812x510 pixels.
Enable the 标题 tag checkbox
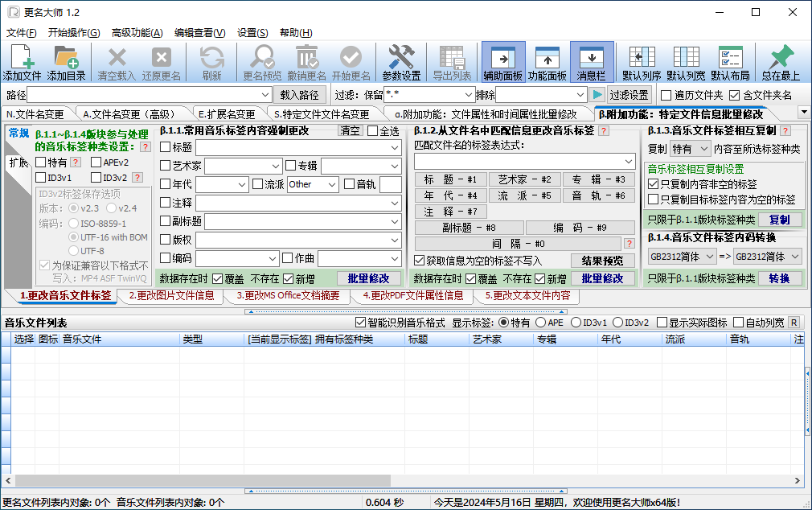[x=165, y=147]
